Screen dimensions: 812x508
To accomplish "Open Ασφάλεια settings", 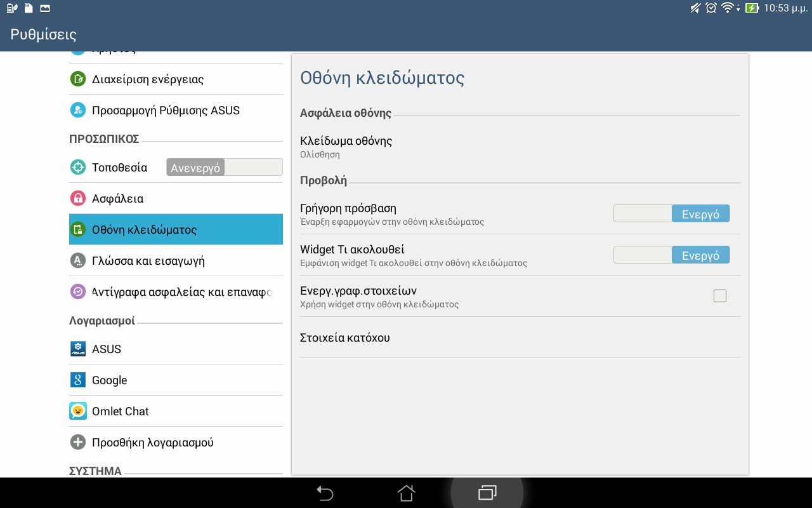I will (176, 198).
